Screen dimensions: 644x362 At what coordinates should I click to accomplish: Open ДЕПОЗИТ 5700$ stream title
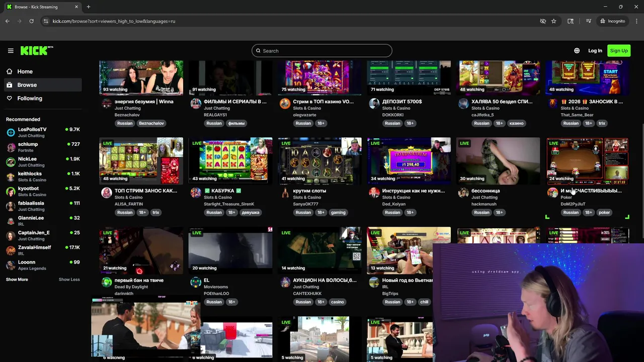pyautogui.click(x=402, y=102)
